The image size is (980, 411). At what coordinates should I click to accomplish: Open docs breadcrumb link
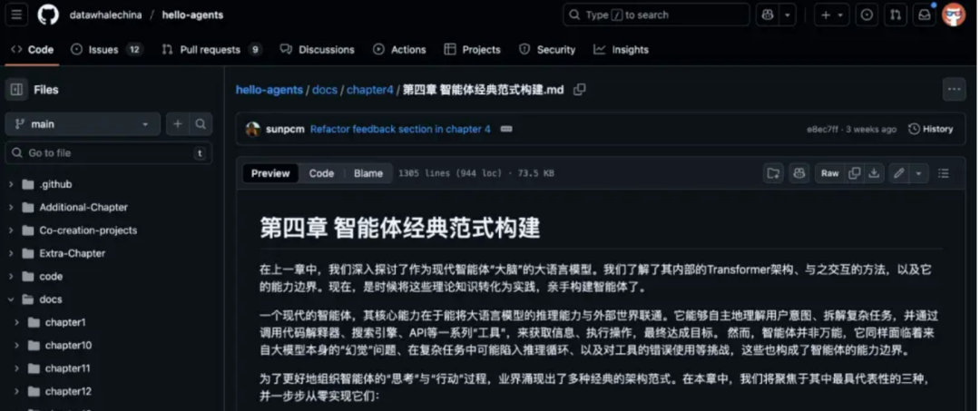(324, 90)
